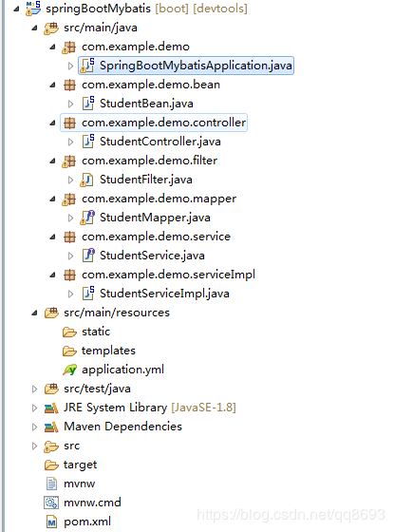
Task: Select the pom.xml label
Action: [x=87, y=522]
